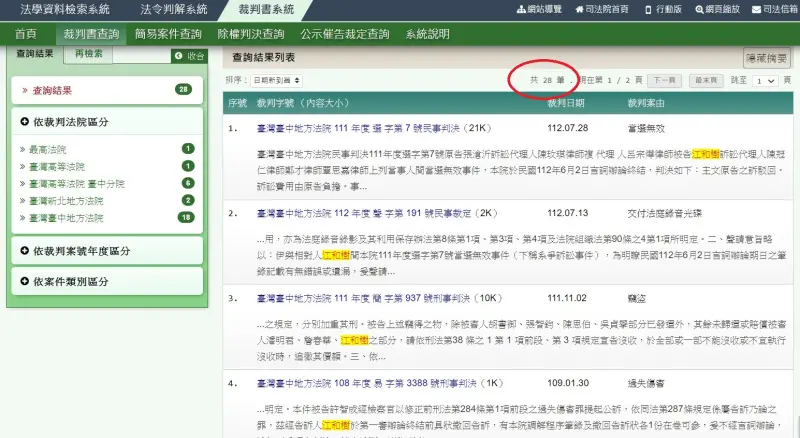Open the 網站導覽 site map icon link
The height and width of the screenshot is (438, 800).
539,9
